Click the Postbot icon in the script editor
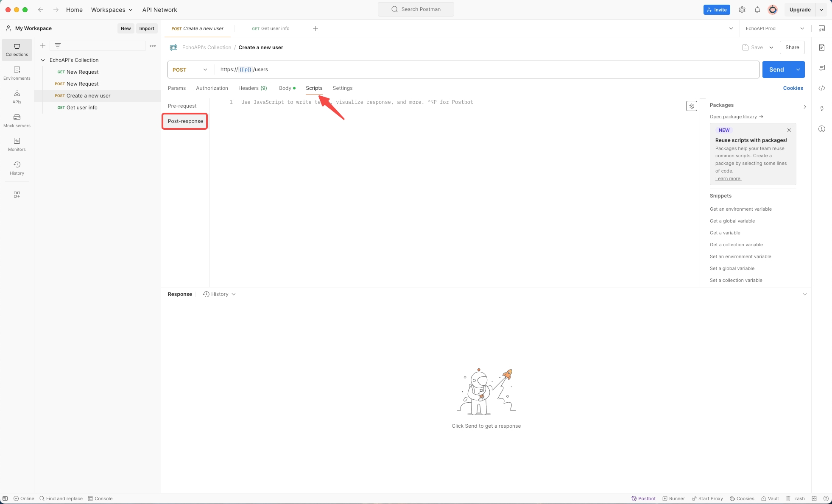Viewport: 832px width, 504px height. pyautogui.click(x=692, y=106)
